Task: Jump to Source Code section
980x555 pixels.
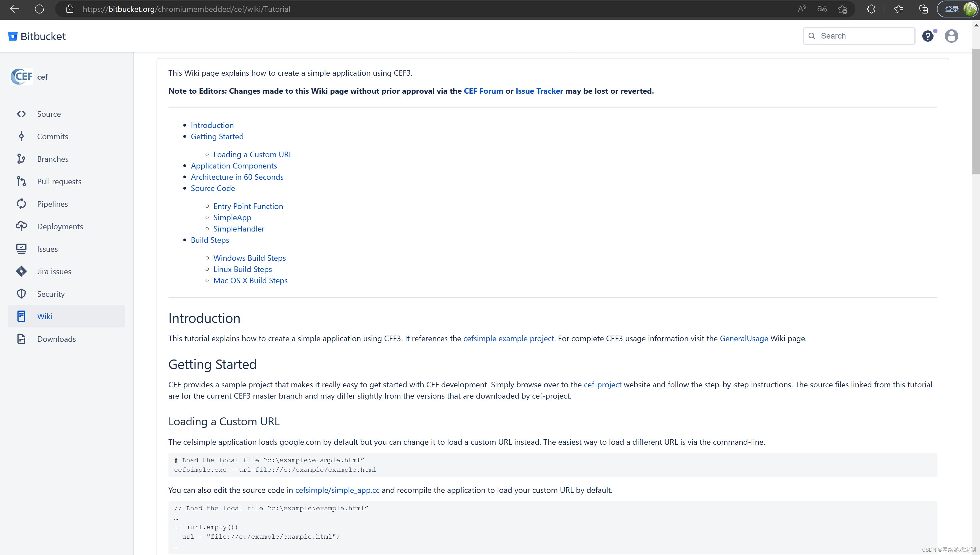Action: (x=213, y=188)
